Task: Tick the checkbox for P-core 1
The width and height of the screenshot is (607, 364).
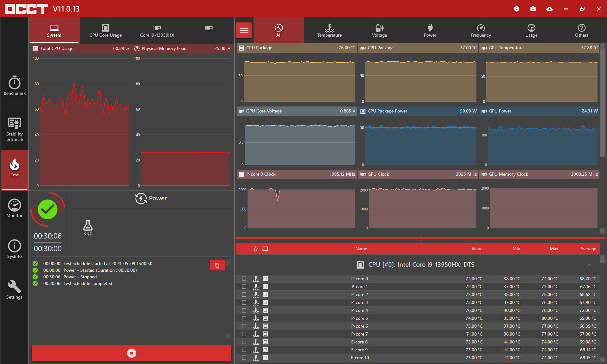Action: tap(244, 287)
